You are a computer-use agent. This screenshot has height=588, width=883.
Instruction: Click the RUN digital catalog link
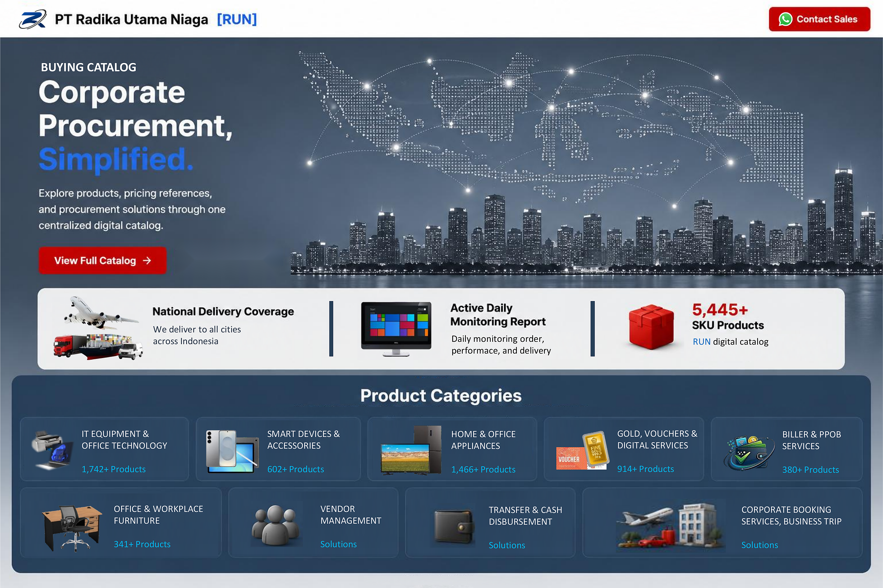tap(730, 342)
